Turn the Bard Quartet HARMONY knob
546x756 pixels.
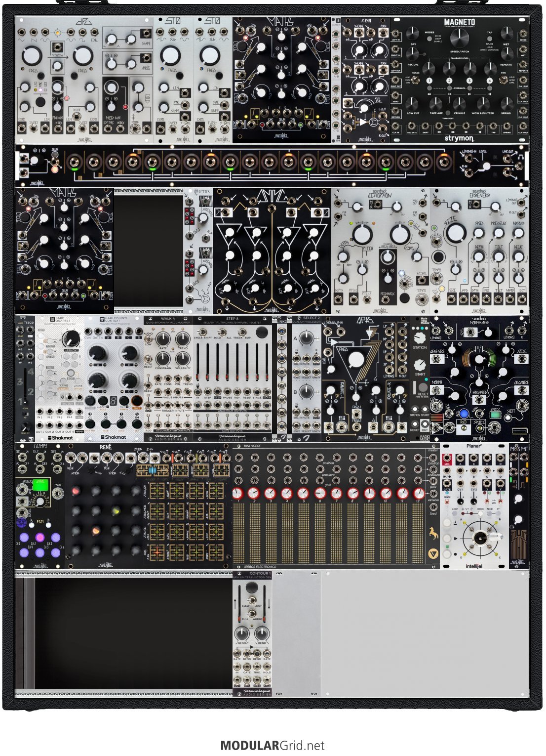click(x=72, y=338)
